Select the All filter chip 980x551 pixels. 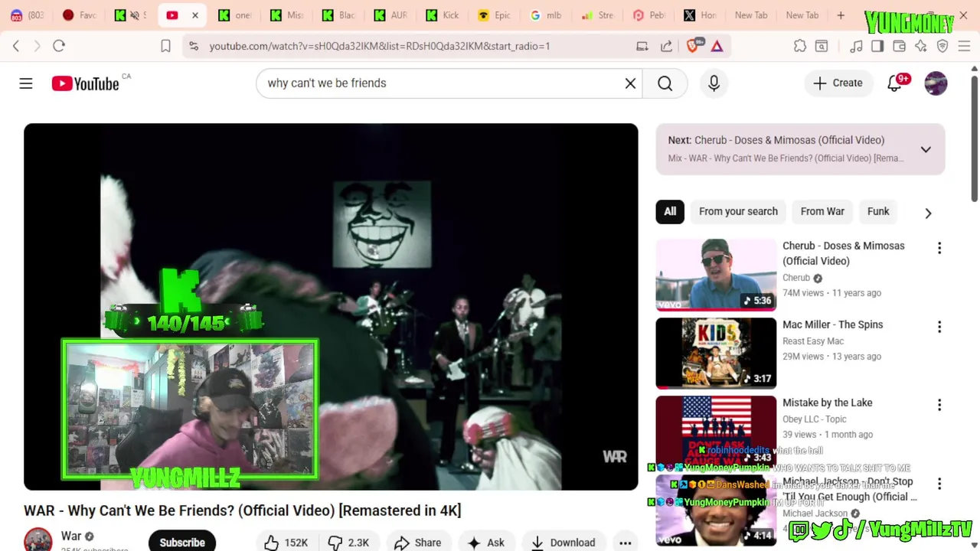coord(670,211)
